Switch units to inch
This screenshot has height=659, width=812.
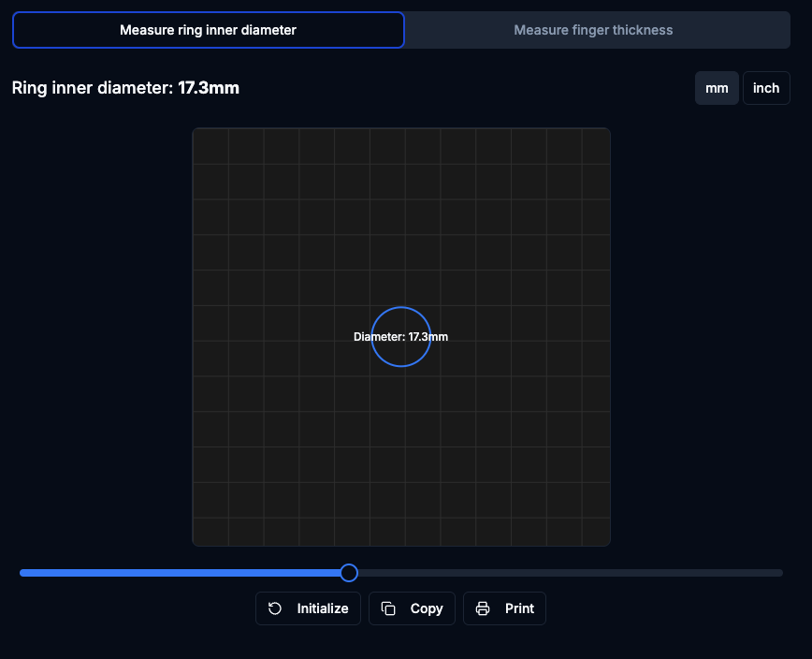coord(766,88)
